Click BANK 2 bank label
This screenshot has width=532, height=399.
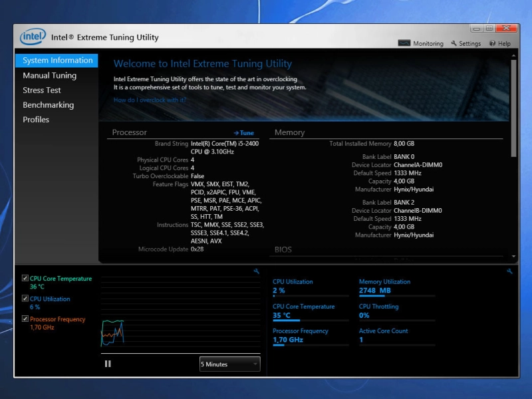[404, 202]
